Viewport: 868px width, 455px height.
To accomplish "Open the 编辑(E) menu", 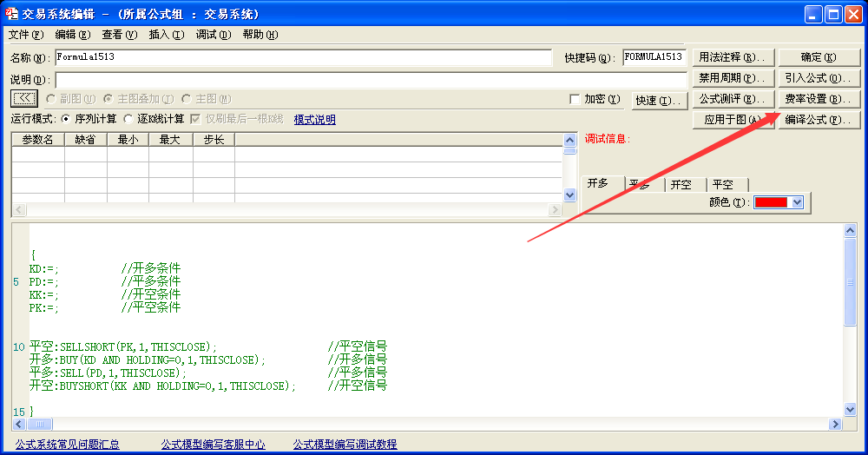I will [73, 35].
